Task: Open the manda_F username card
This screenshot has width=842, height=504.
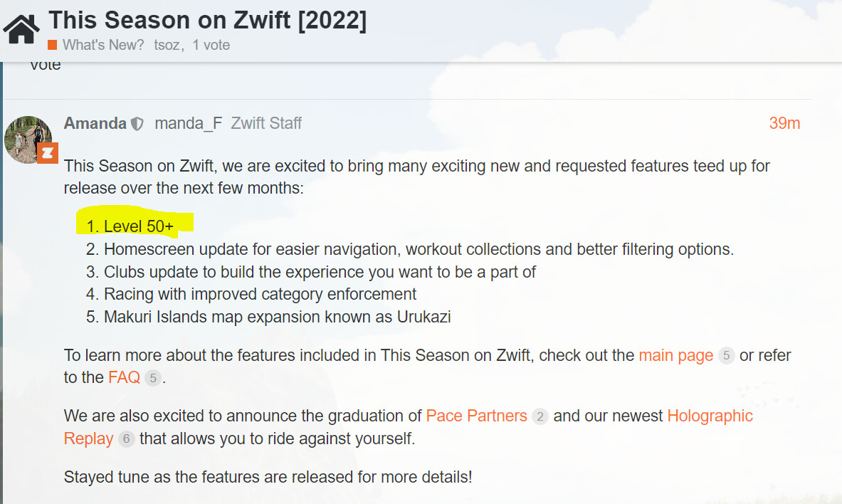Action: [188, 123]
